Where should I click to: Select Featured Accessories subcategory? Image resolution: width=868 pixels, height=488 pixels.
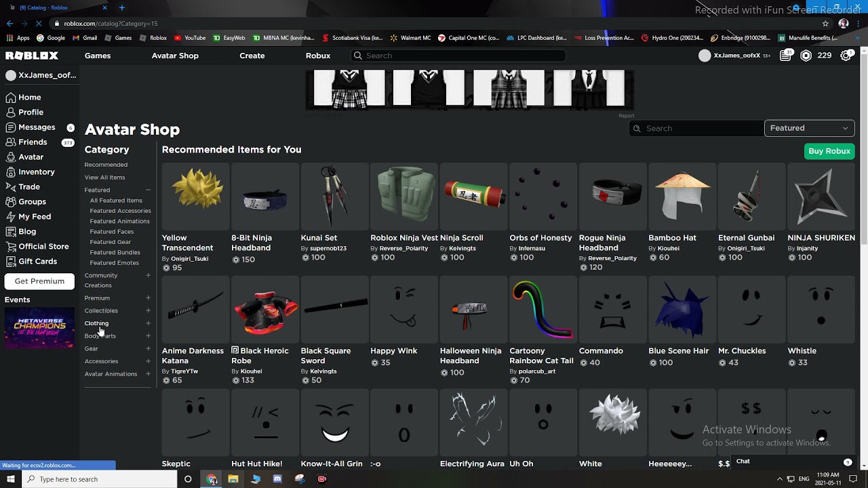(120, 211)
